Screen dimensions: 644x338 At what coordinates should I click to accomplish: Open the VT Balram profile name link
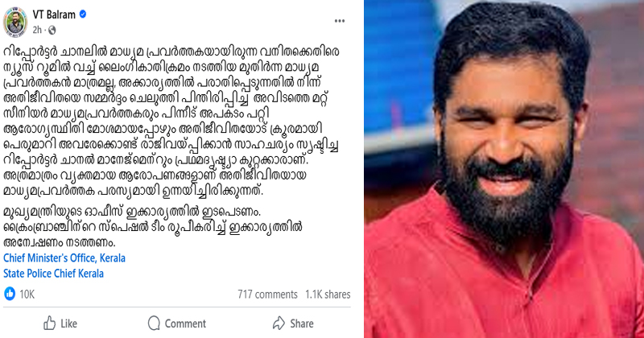click(x=54, y=14)
